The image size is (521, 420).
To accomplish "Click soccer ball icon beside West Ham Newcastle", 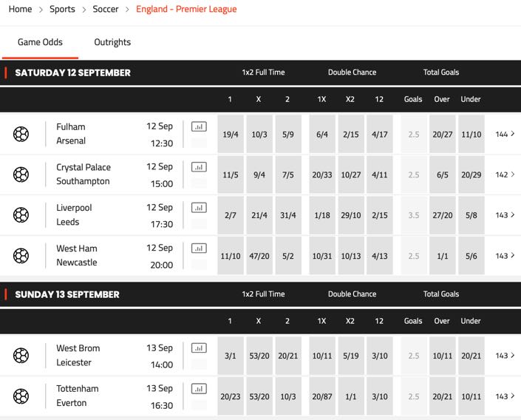I will [x=21, y=256].
